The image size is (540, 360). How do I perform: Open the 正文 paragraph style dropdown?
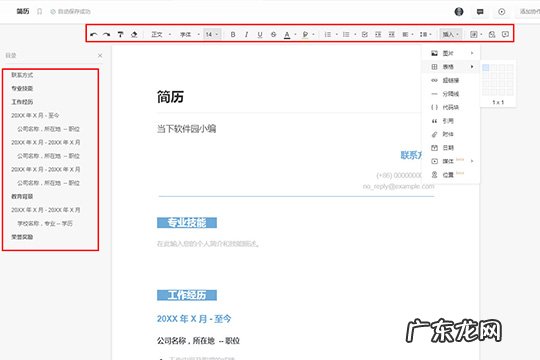(161, 34)
